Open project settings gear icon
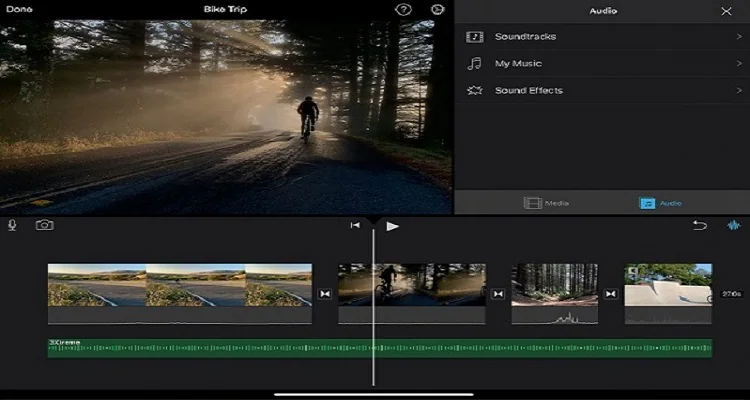Screen dimensions: 750x400 point(437,10)
